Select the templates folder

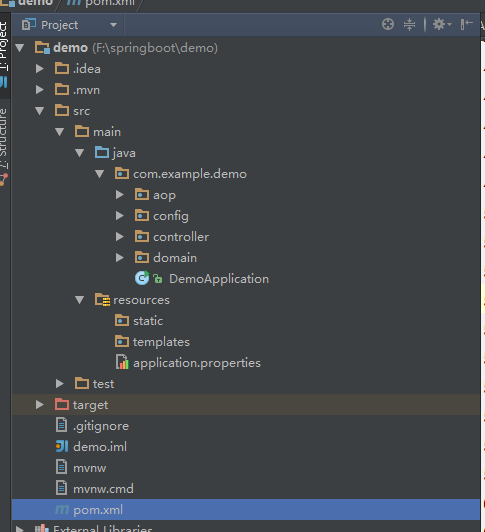coord(161,342)
